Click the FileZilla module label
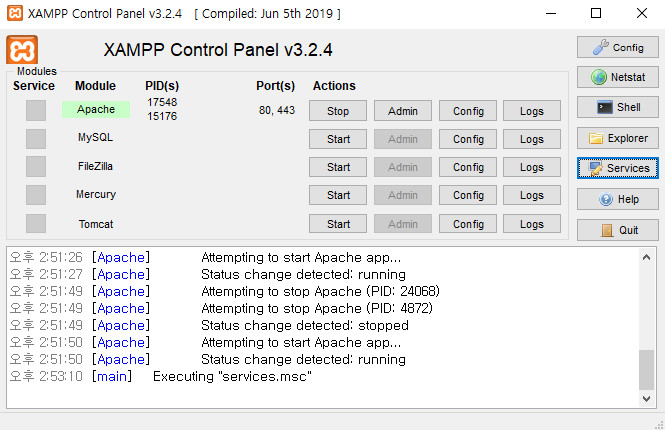 click(x=95, y=166)
